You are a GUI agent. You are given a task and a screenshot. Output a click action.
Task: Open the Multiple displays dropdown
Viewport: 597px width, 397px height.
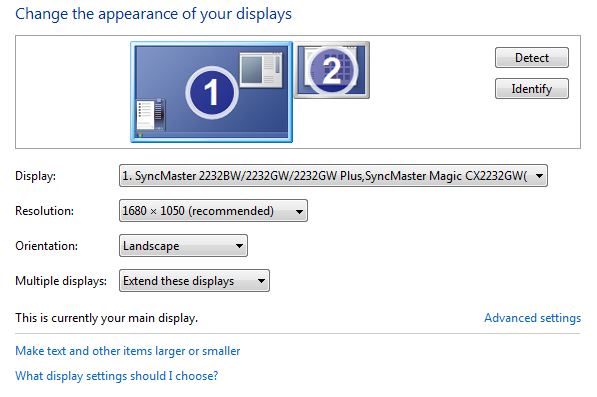pyautogui.click(x=194, y=281)
